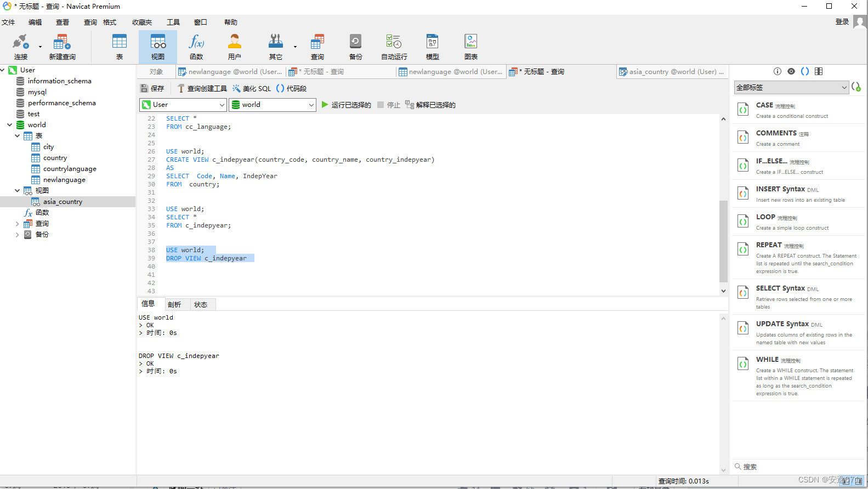Image resolution: width=868 pixels, height=489 pixels.
Task: Open the 连接 dropdown arrow
Action: (x=40, y=47)
